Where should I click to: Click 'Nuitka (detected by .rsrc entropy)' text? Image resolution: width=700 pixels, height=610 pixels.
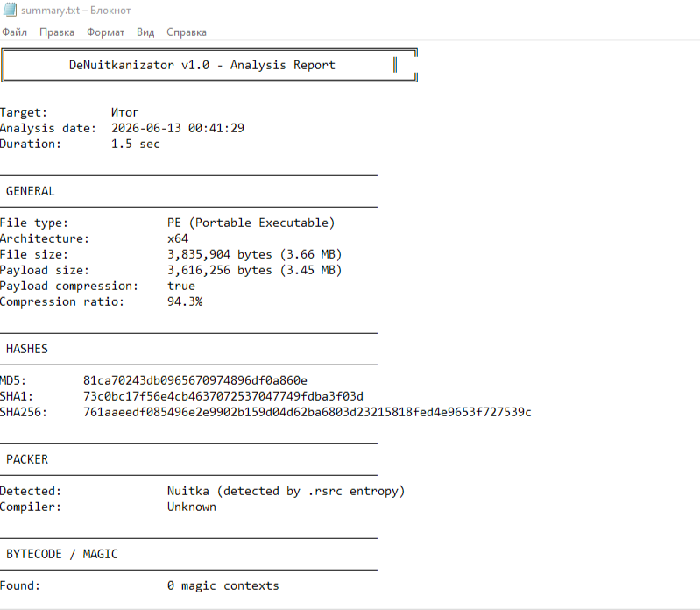point(286,491)
